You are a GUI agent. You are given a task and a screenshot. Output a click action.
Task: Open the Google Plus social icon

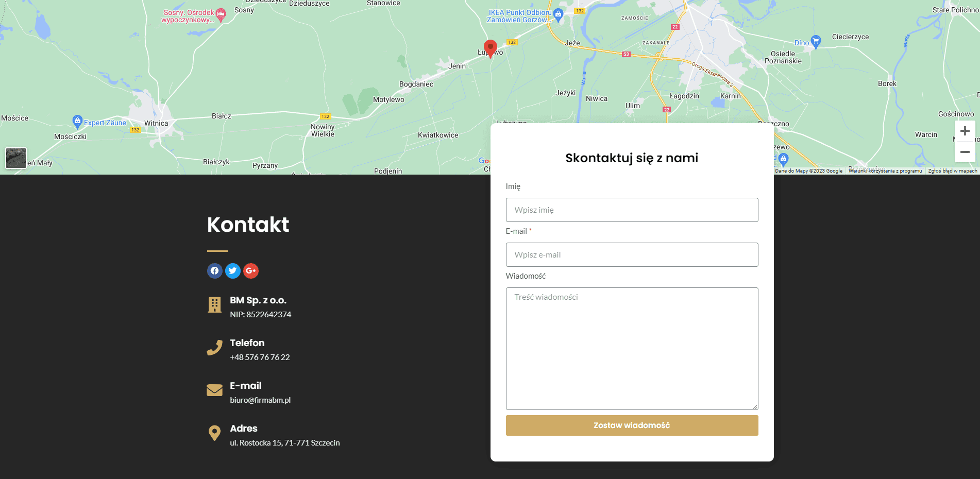coord(251,271)
